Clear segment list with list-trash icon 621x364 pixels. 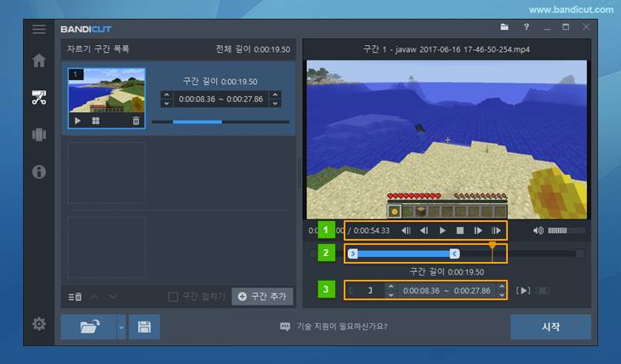coord(75,297)
